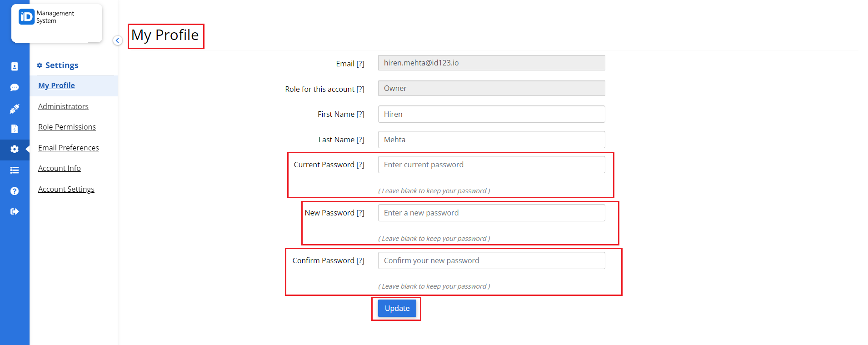Open Help via question mark icon
This screenshot has height=345, width=868.
tap(15, 190)
